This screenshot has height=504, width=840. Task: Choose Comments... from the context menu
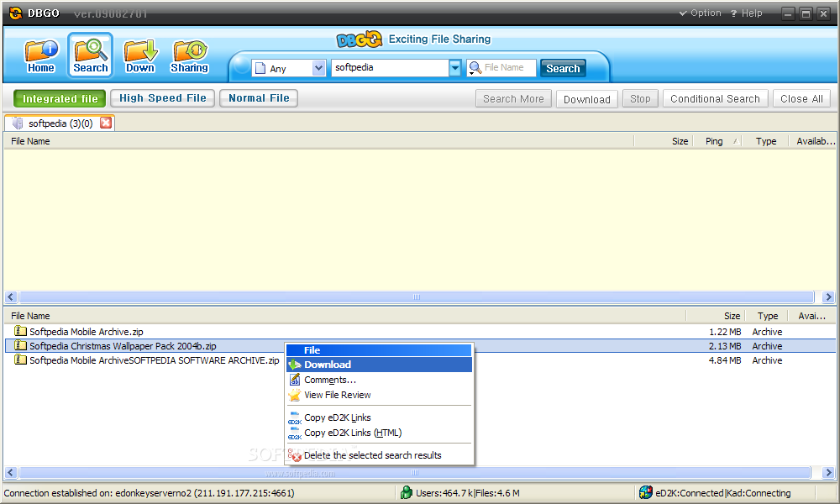tap(380, 380)
